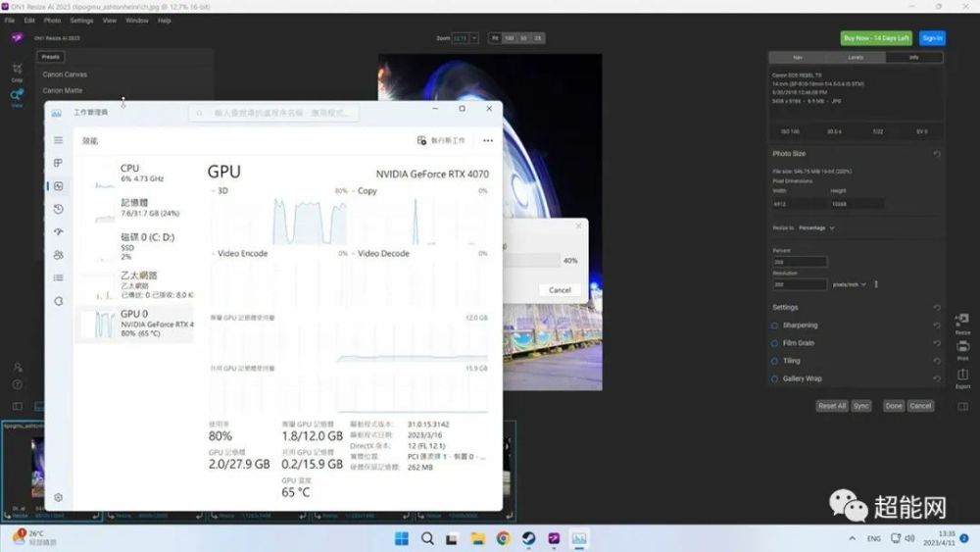This screenshot has height=552, width=980.
Task: Switch to the Levels tab
Action: 856,58
